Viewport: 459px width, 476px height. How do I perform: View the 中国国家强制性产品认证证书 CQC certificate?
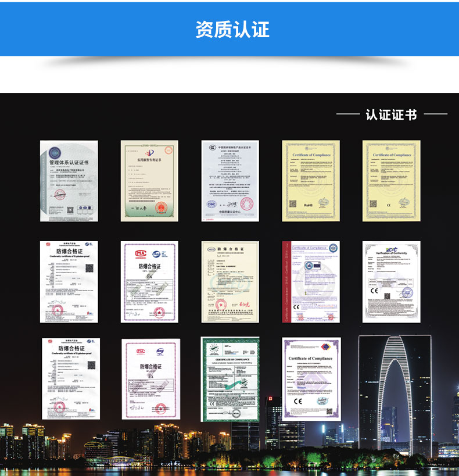click(230, 181)
